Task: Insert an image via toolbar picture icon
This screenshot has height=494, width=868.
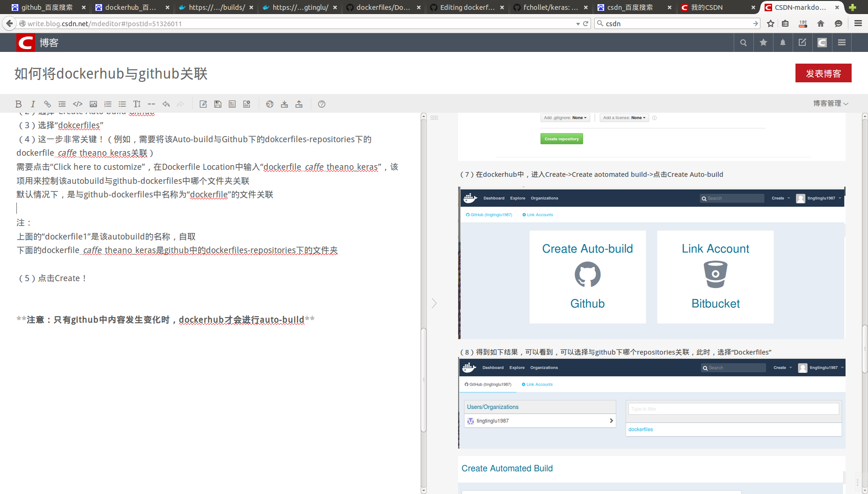Action: click(x=93, y=104)
